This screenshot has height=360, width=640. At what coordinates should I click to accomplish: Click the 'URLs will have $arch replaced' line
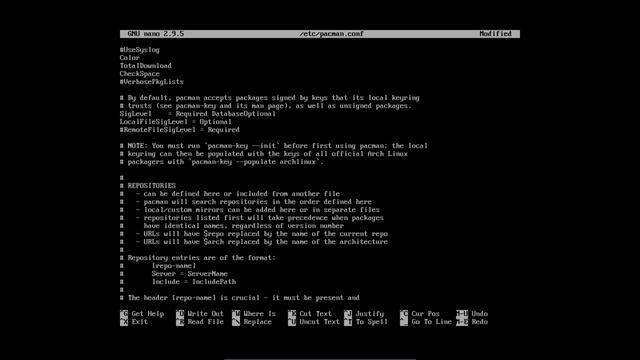point(254,242)
